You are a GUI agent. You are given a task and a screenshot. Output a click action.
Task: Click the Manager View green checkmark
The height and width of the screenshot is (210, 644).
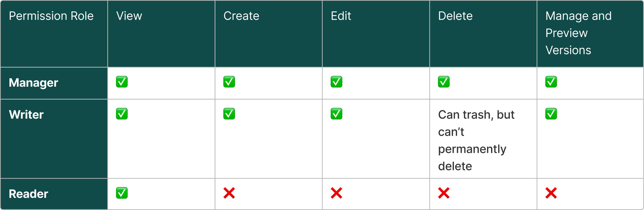click(x=122, y=82)
